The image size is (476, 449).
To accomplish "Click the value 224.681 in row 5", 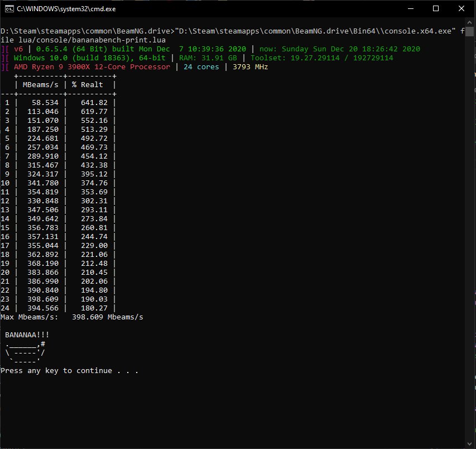I will pos(43,138).
